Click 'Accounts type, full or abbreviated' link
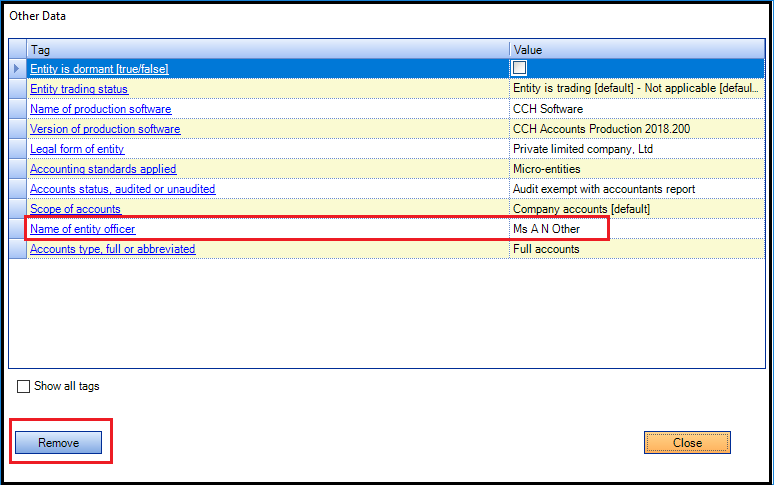This screenshot has width=774, height=485. pyautogui.click(x=112, y=249)
